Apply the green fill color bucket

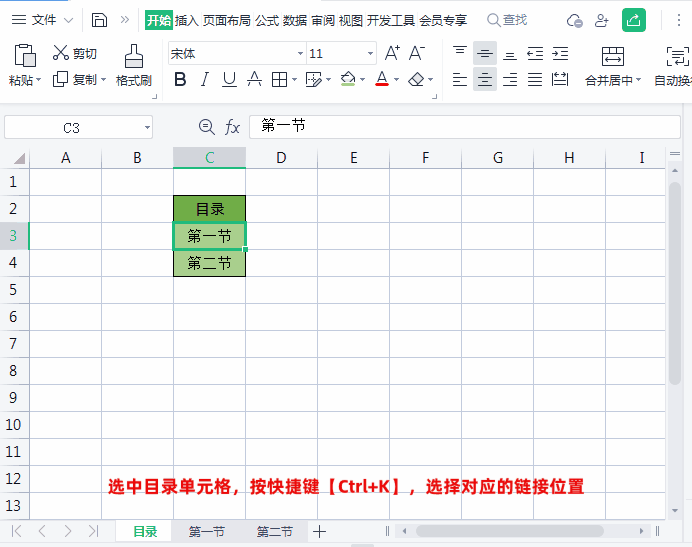(x=348, y=79)
